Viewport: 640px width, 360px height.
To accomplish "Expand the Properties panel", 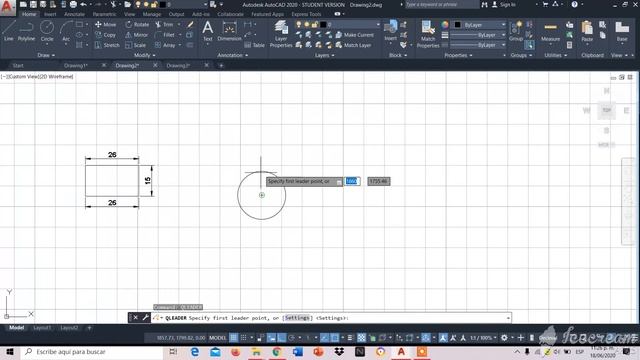I will (458, 55).
